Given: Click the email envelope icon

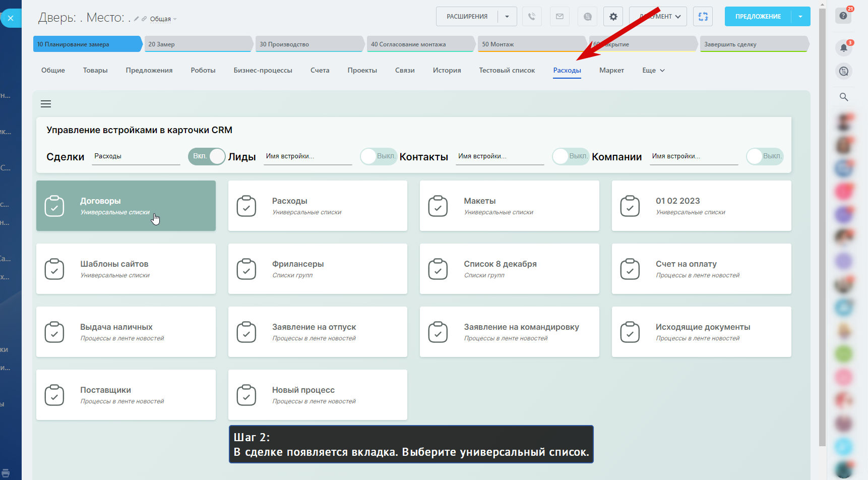Looking at the screenshot, I should (560, 17).
